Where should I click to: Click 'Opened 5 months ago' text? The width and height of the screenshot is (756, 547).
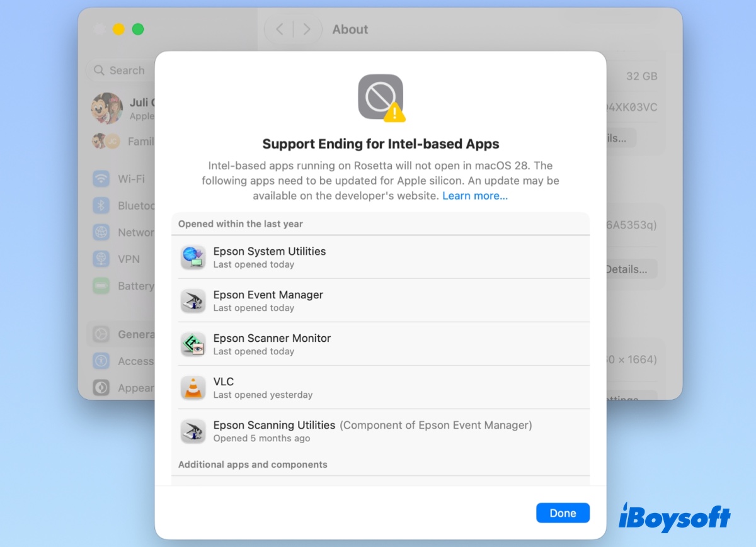261,438
